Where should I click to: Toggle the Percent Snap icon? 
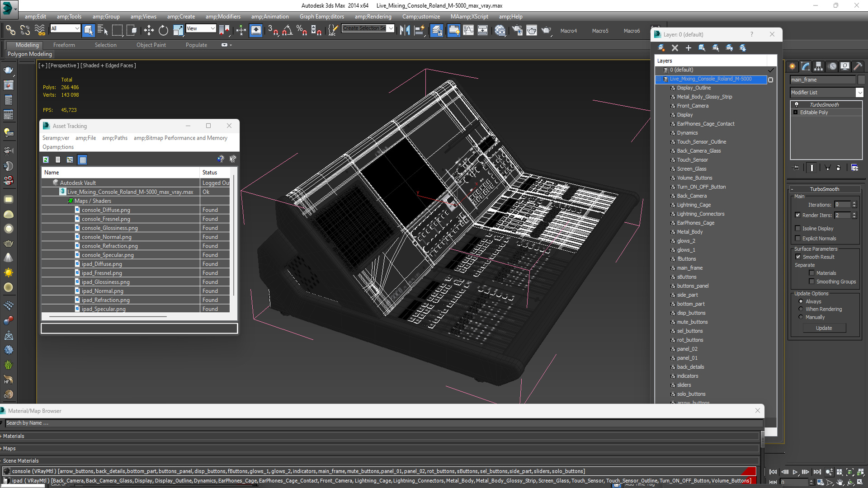(x=302, y=30)
